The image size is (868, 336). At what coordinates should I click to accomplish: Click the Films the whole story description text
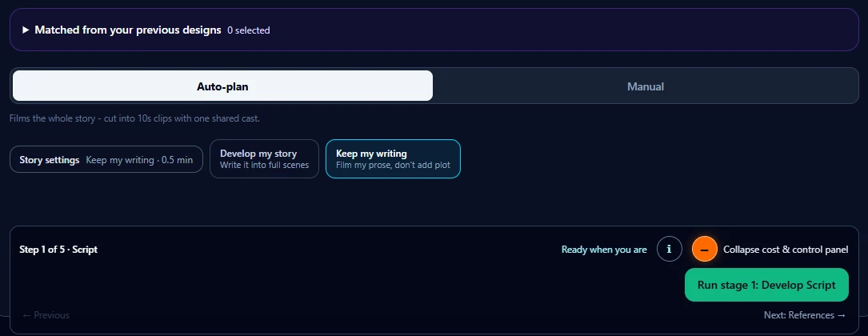[x=134, y=118]
